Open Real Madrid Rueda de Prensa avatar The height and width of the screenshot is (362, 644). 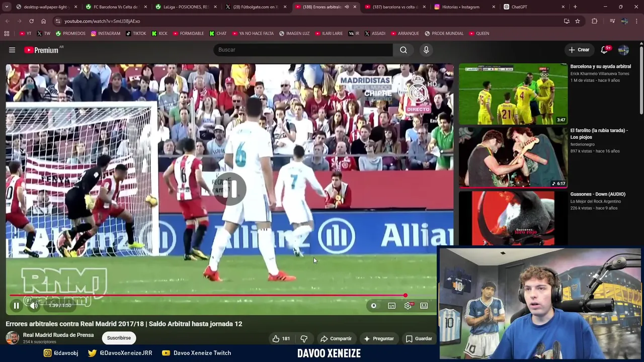[12, 338]
